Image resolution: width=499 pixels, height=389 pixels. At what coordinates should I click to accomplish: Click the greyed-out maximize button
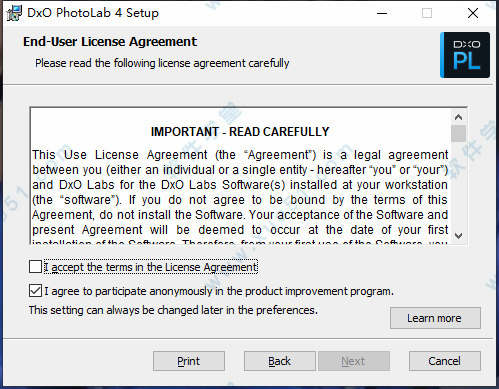pyautogui.click(x=427, y=13)
